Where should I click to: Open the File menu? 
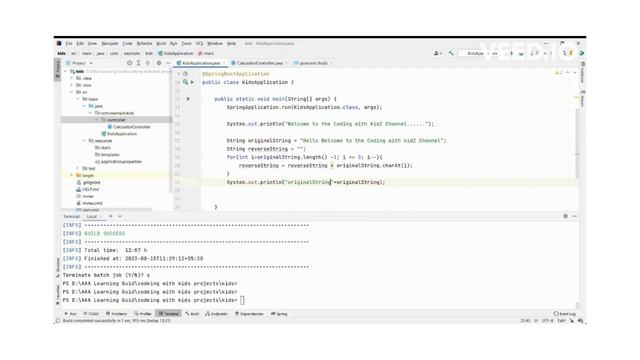[69, 43]
